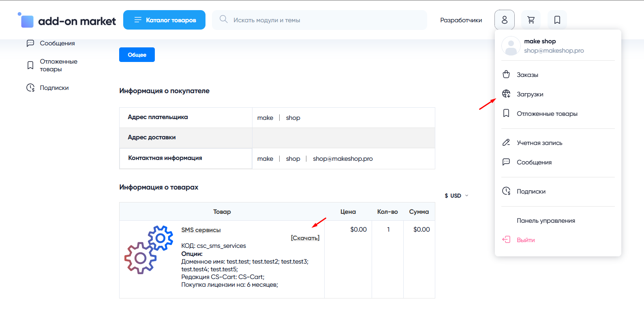This screenshot has height=309, width=644.
Task: Expand the USD currency dropdown
Action: 456,196
